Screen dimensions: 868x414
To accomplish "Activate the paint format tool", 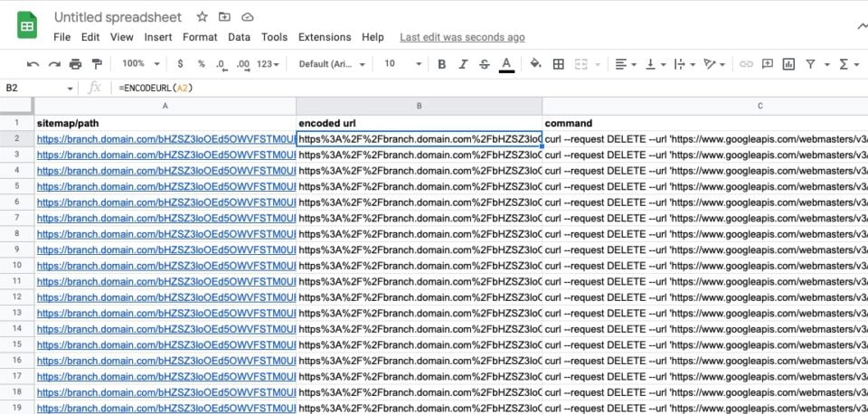I will (x=97, y=64).
